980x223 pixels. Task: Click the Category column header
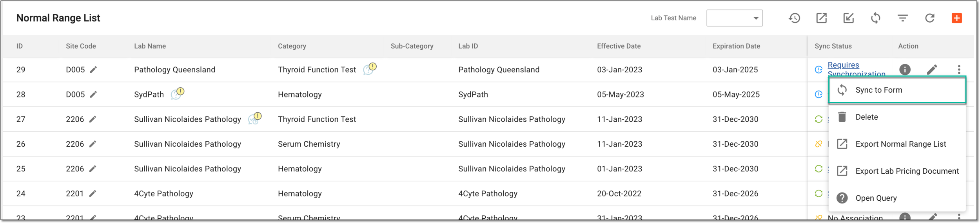[292, 46]
